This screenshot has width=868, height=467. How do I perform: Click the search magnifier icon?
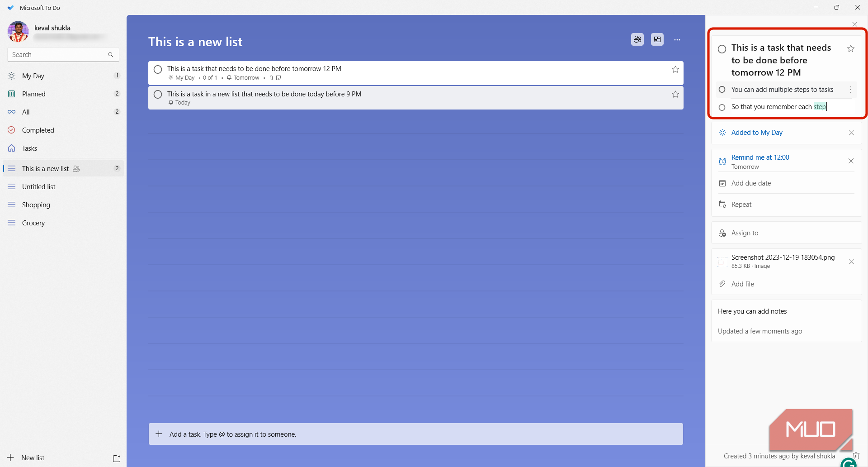click(x=111, y=55)
